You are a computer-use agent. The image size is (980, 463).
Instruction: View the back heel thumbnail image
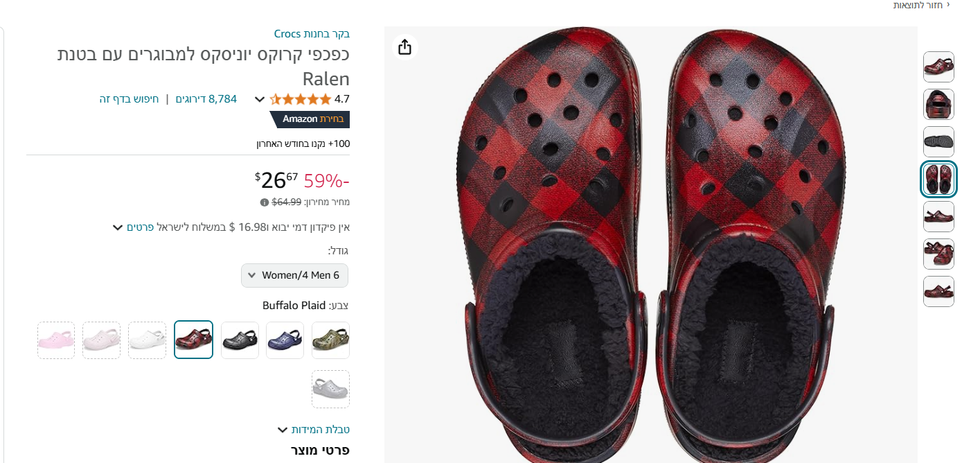tap(938, 105)
